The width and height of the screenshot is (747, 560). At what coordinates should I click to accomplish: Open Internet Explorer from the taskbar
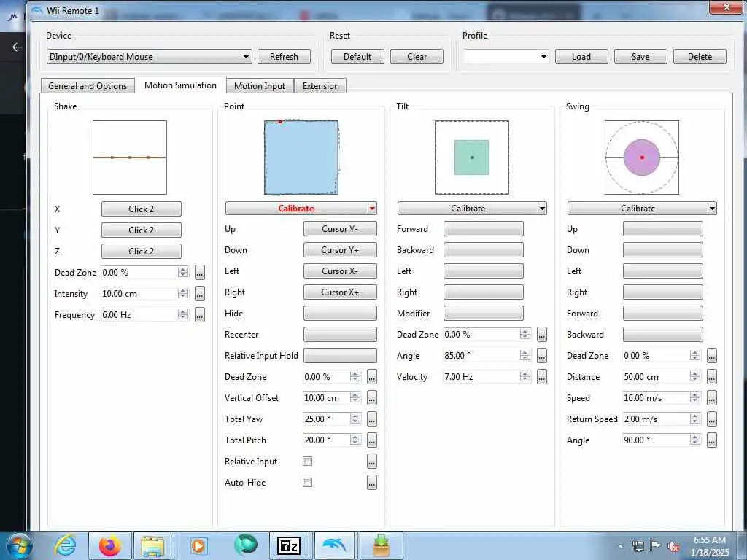[x=65, y=545]
